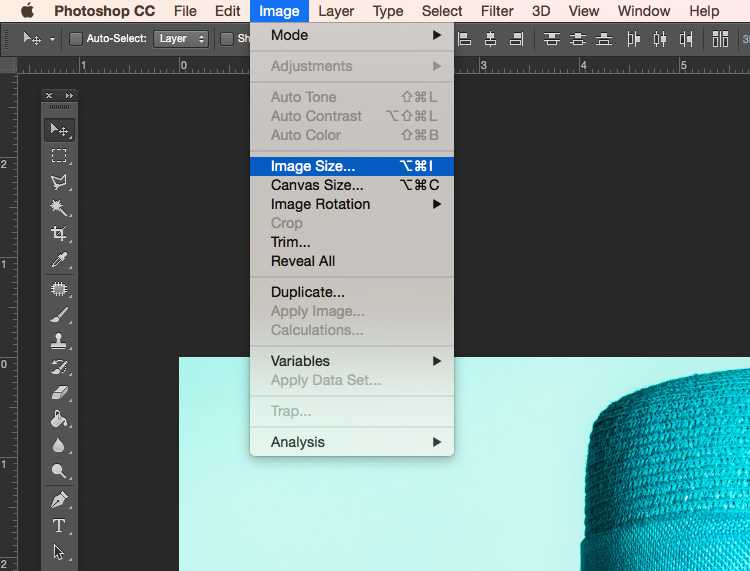Screen dimensions: 750x571
Task: Select the History Brush tool
Action: [59, 367]
